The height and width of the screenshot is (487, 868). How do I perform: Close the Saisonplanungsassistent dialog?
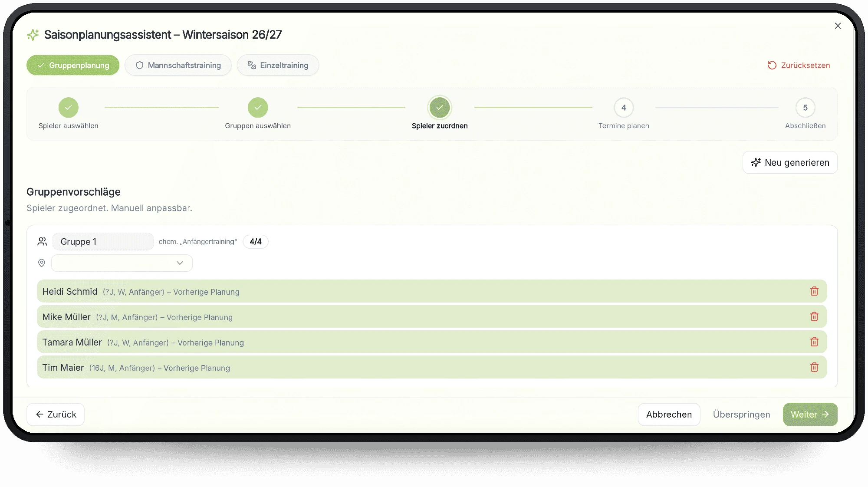coord(838,26)
